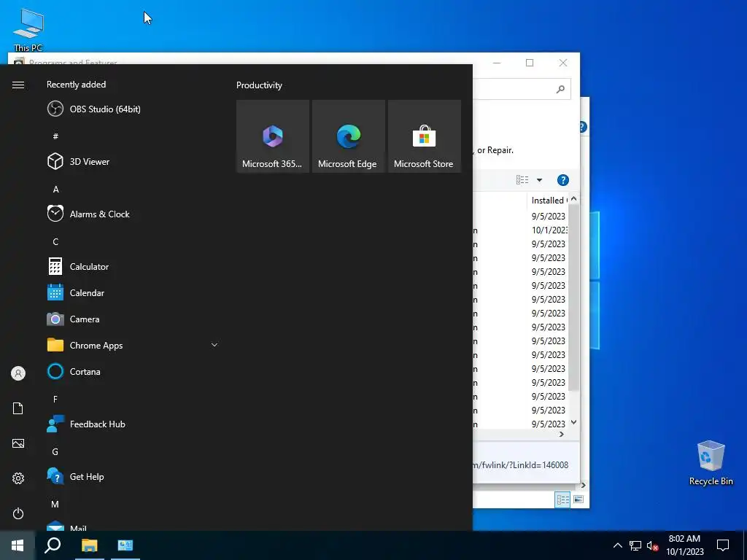Open Documents from Start sidebar
747x560 pixels.
(x=18, y=408)
